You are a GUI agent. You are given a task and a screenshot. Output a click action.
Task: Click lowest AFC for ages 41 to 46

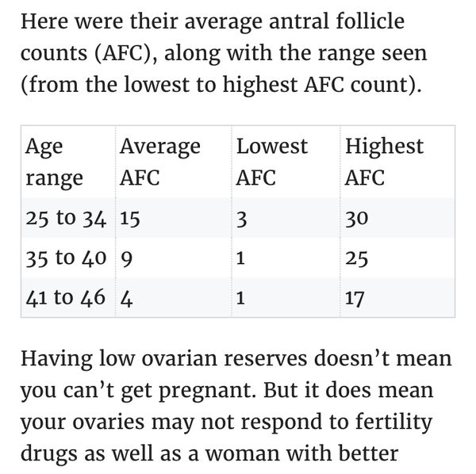(241, 298)
